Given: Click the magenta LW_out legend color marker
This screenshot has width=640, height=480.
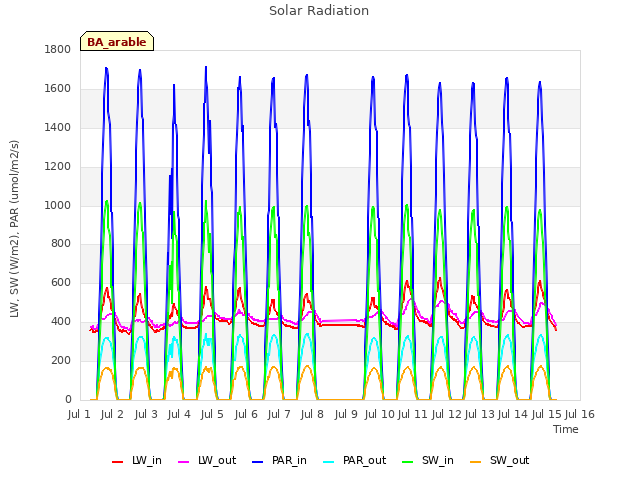Looking at the screenshot, I should (184, 462).
